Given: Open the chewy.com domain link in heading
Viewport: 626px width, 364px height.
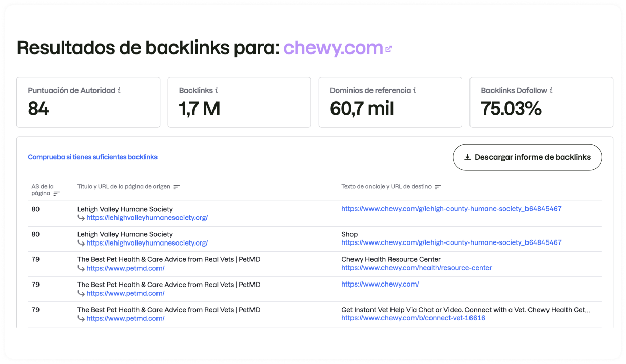Looking at the screenshot, I should (x=333, y=48).
